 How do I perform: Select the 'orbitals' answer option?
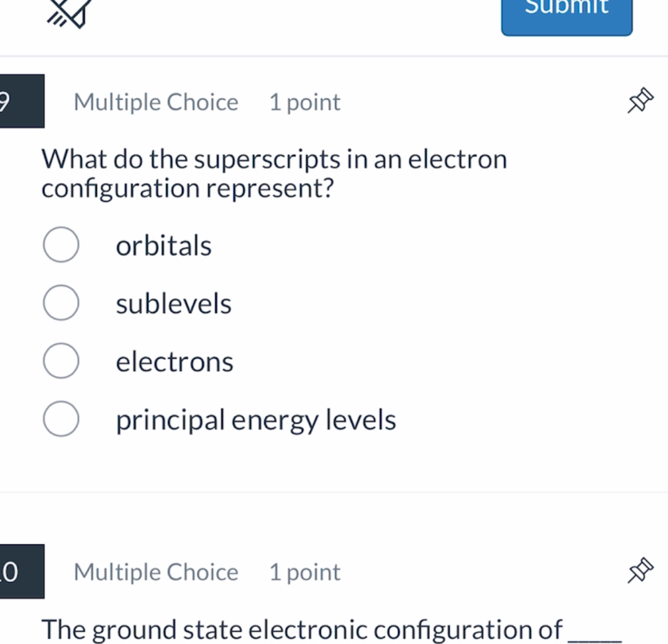click(61, 244)
